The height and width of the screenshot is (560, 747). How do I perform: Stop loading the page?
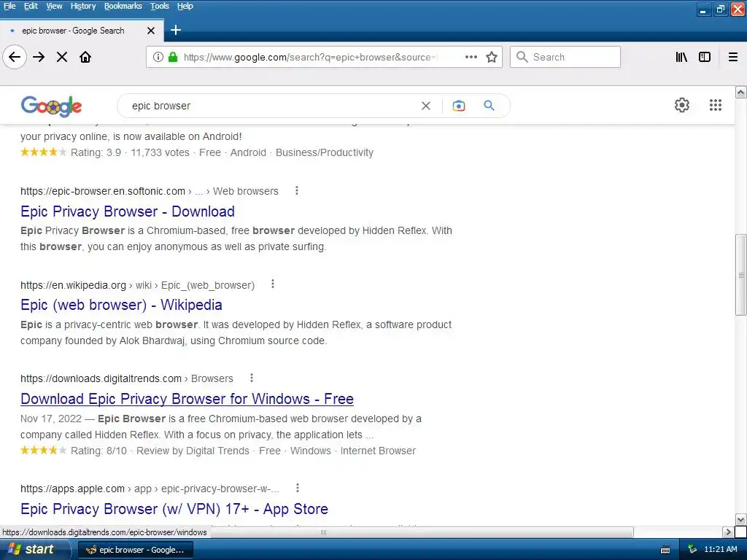click(62, 57)
